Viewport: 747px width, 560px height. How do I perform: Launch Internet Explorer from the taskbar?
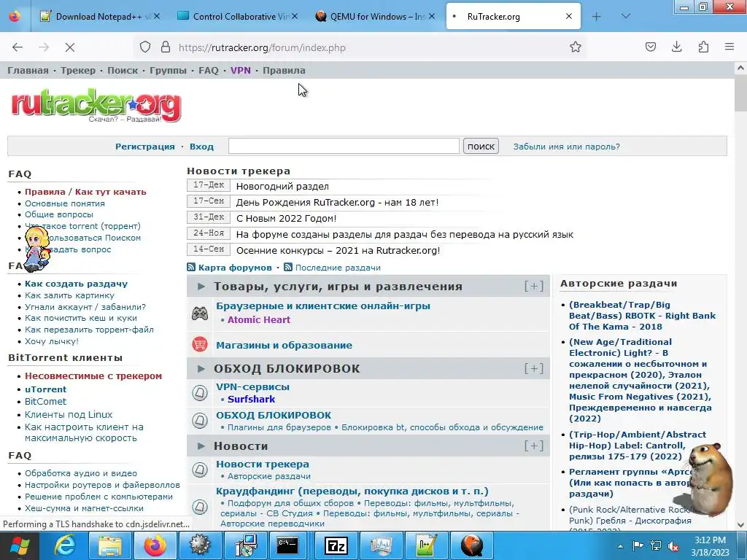pos(64,545)
